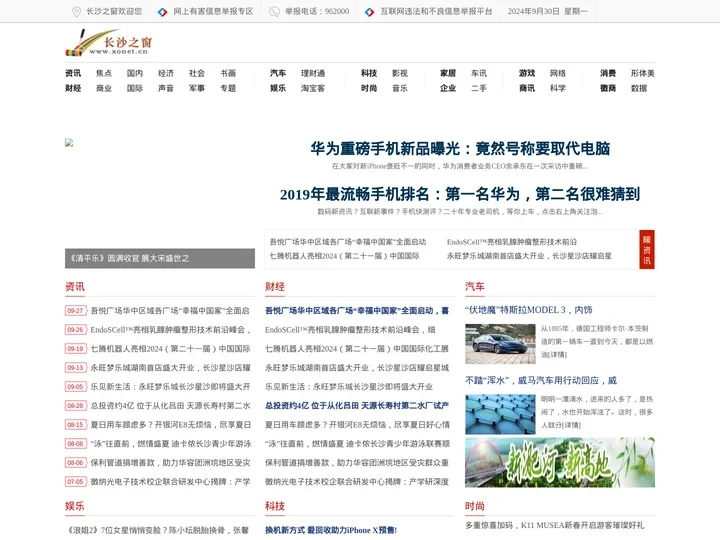Open the 财经 navigation item

pos(73,88)
